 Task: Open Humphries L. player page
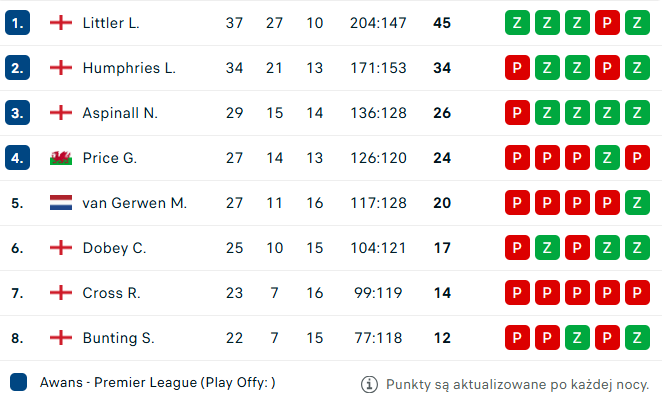click(129, 68)
